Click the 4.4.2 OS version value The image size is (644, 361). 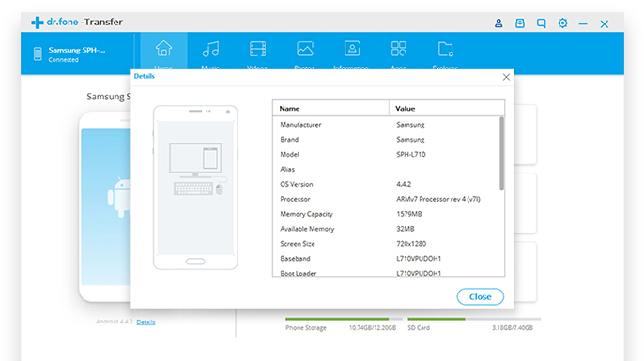pos(404,184)
